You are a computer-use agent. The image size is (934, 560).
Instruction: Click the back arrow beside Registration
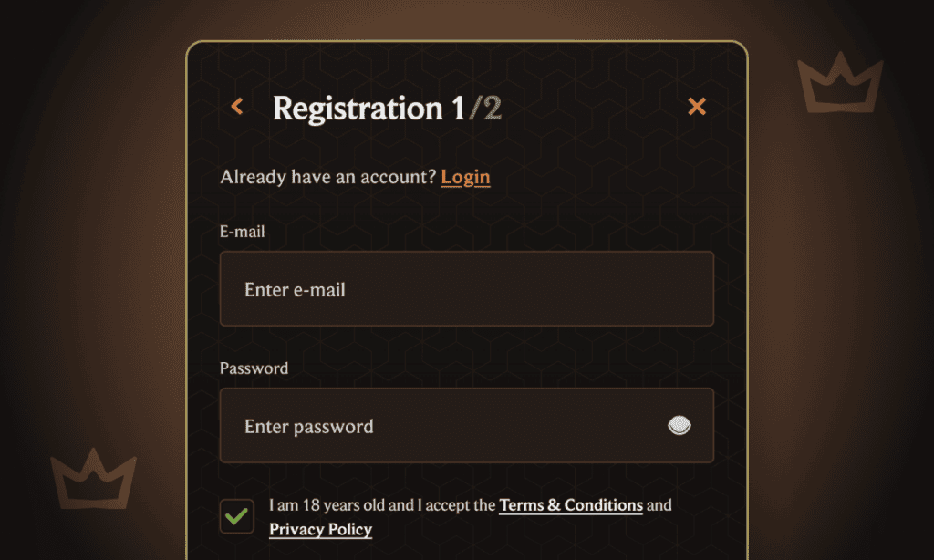point(237,107)
